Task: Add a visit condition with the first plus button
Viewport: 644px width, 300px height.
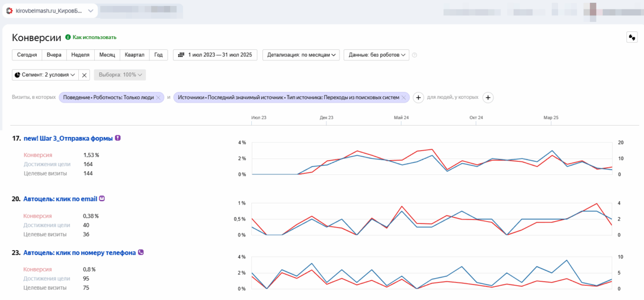Action: [x=418, y=98]
